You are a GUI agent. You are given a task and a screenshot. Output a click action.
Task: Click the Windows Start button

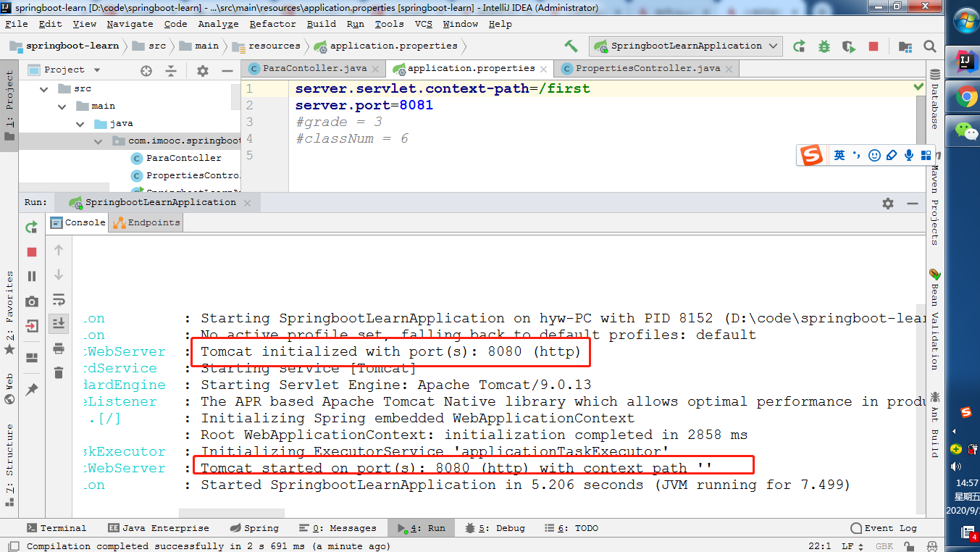pyautogui.click(x=966, y=20)
